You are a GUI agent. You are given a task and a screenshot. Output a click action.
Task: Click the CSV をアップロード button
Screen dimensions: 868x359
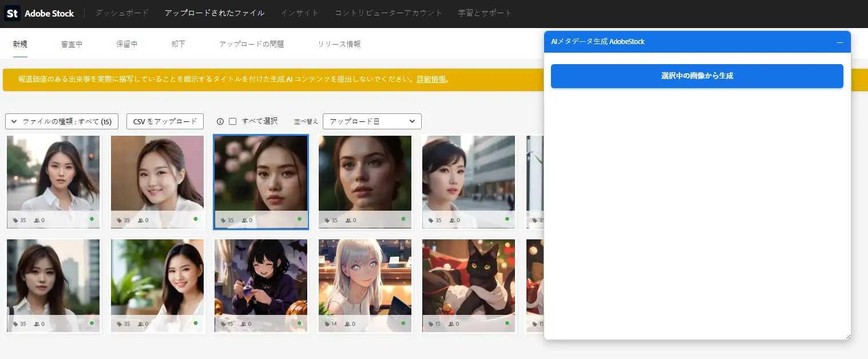coord(165,121)
